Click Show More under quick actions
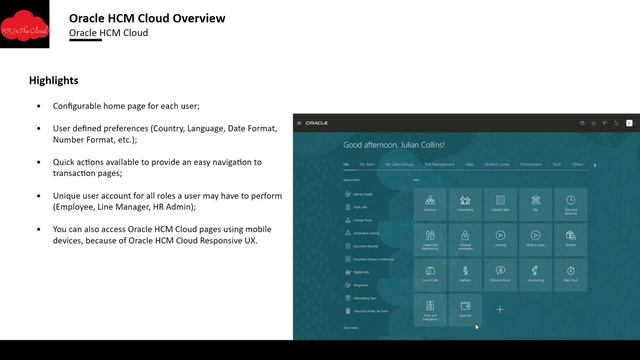Viewport: 640px width, 360px height. coord(351,328)
